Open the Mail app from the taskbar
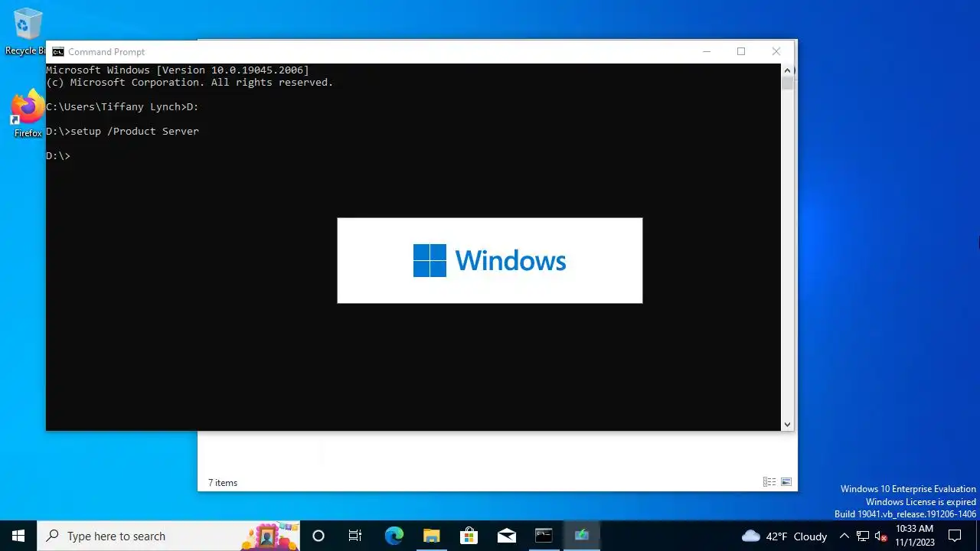The image size is (980, 551). [x=506, y=536]
